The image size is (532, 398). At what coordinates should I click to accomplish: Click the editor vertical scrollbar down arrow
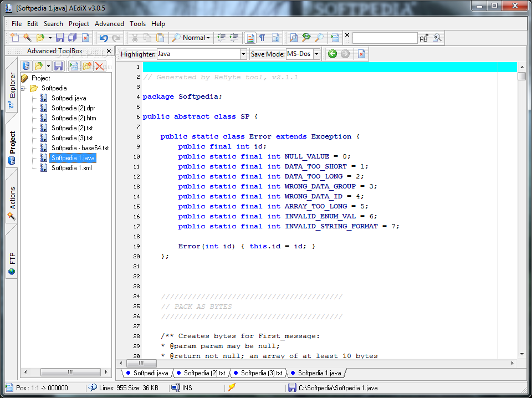[522, 355]
